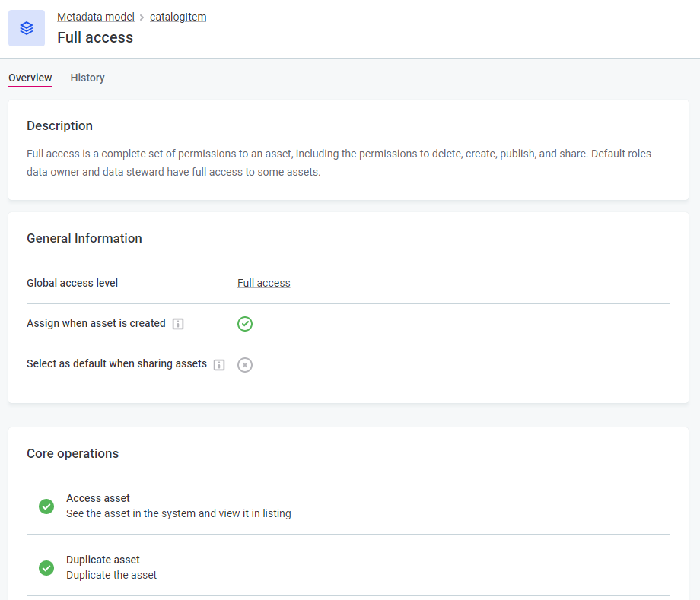Image resolution: width=700 pixels, height=600 pixels.
Task: Click the blue layers stack icon
Action: 27,28
